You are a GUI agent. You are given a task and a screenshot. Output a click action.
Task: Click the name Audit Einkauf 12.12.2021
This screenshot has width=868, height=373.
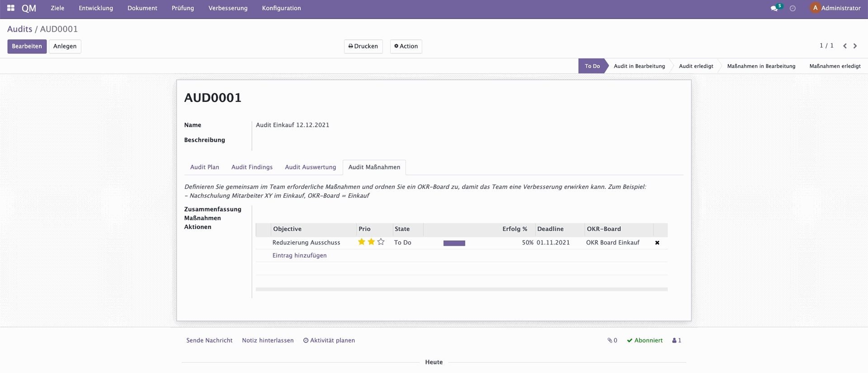click(292, 125)
